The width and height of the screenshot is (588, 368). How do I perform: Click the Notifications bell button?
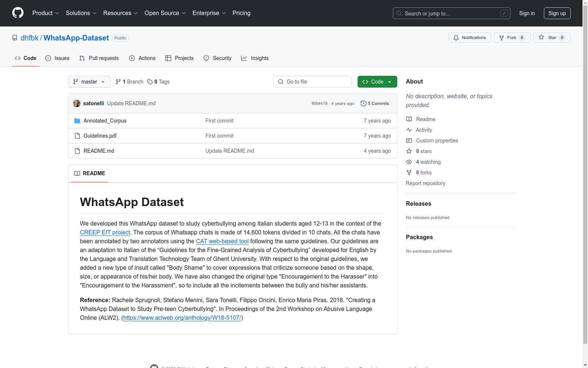pyautogui.click(x=469, y=38)
